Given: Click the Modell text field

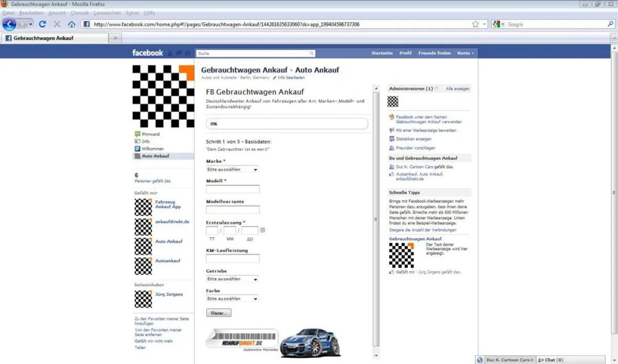Looking at the screenshot, I should (233, 189).
